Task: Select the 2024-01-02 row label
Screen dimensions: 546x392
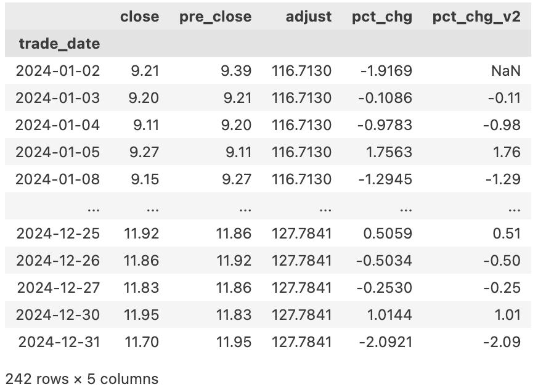Action: point(57,71)
